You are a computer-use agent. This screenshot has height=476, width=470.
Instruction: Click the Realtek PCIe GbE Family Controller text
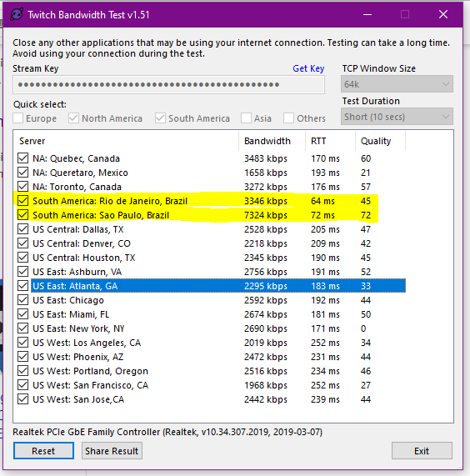(x=167, y=432)
